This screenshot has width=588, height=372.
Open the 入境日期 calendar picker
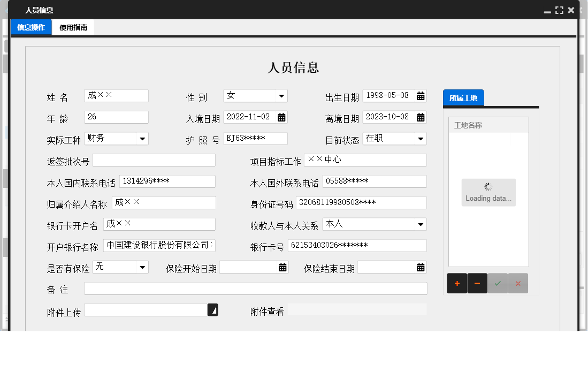click(x=282, y=117)
